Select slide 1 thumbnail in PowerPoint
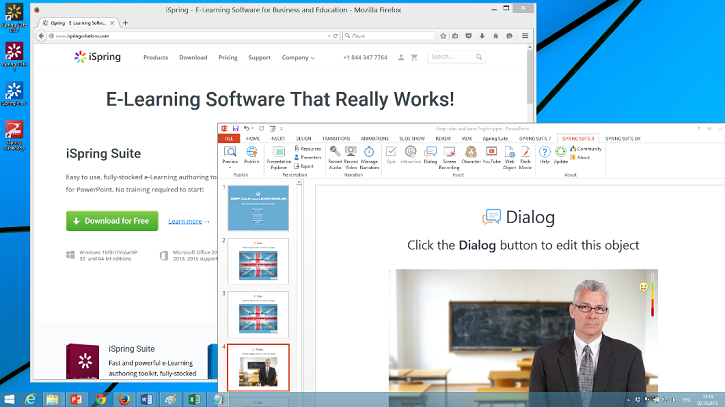 tap(258, 208)
